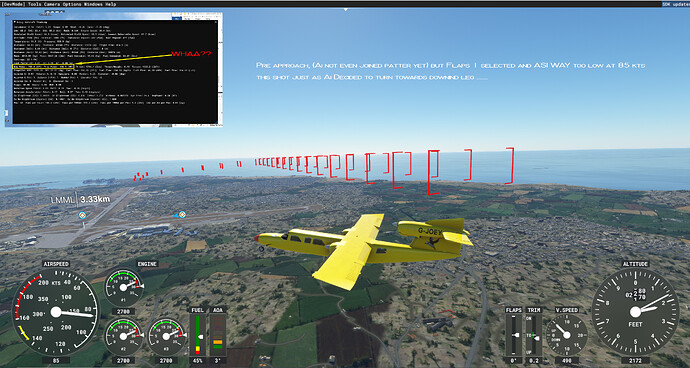Open the Camera menu
This screenshot has width=690, height=368.
point(52,4)
